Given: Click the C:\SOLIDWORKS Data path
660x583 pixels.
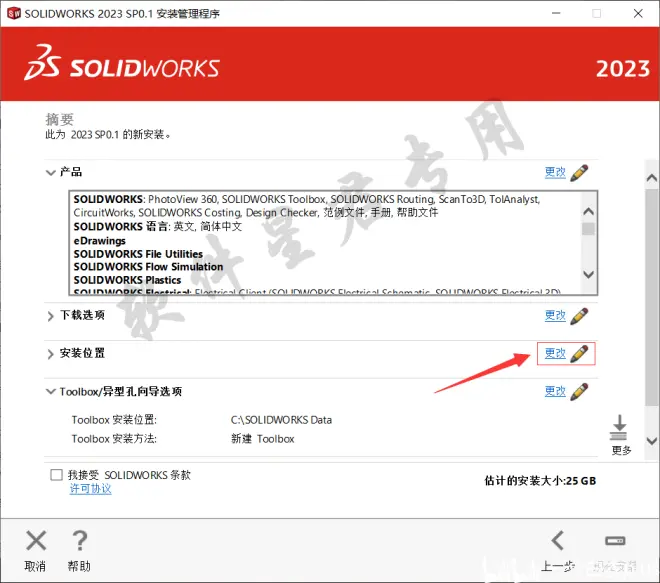Looking at the screenshot, I should [281, 420].
